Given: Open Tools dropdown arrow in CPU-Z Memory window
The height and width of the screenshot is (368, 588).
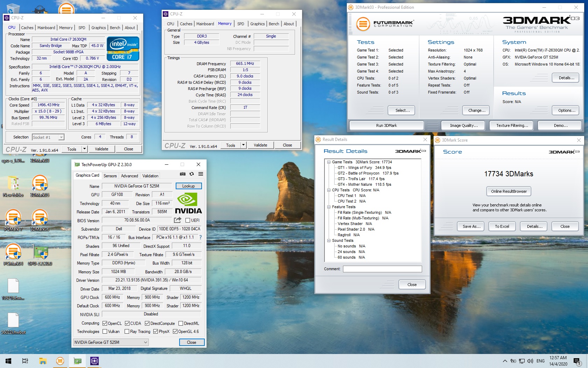Looking at the screenshot, I should coord(243,145).
